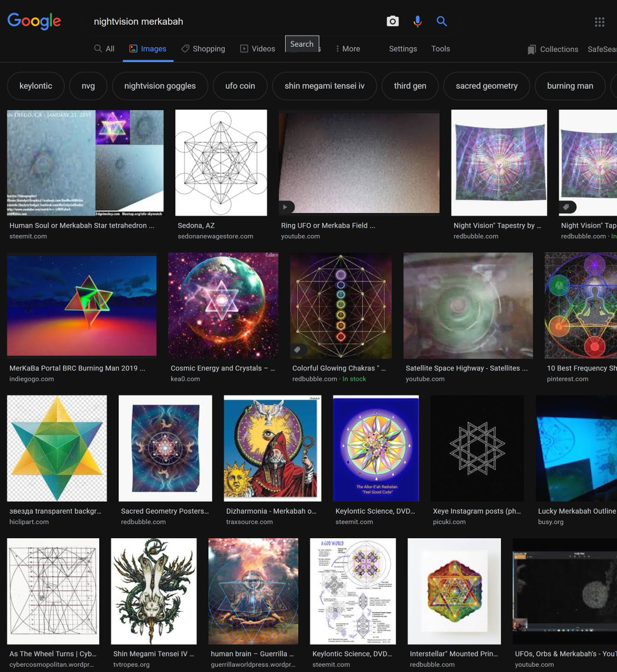Open Keylontic Science diagram image in bottom row

pos(353,591)
